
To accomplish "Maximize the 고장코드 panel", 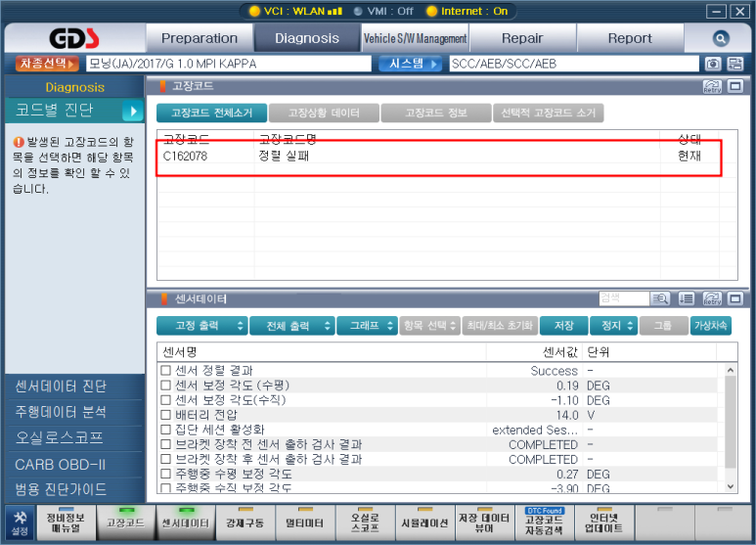I will click(x=735, y=86).
